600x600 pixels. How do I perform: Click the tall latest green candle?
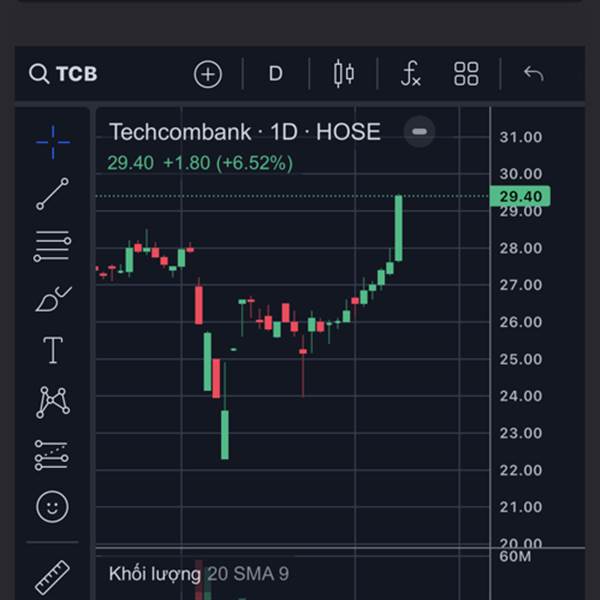coord(399,228)
